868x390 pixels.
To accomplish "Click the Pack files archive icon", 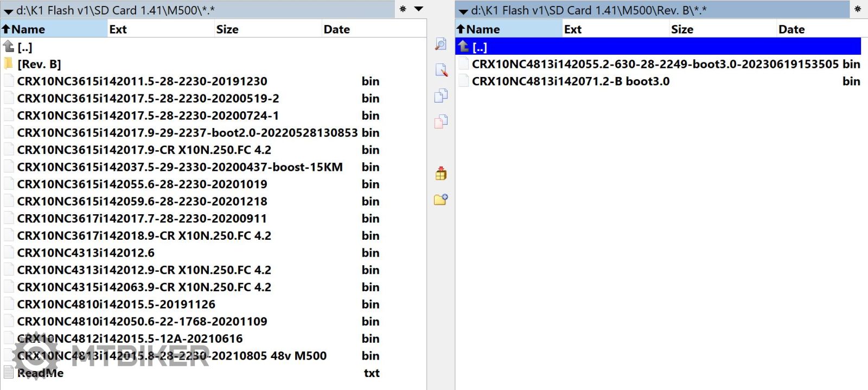I will [x=441, y=174].
